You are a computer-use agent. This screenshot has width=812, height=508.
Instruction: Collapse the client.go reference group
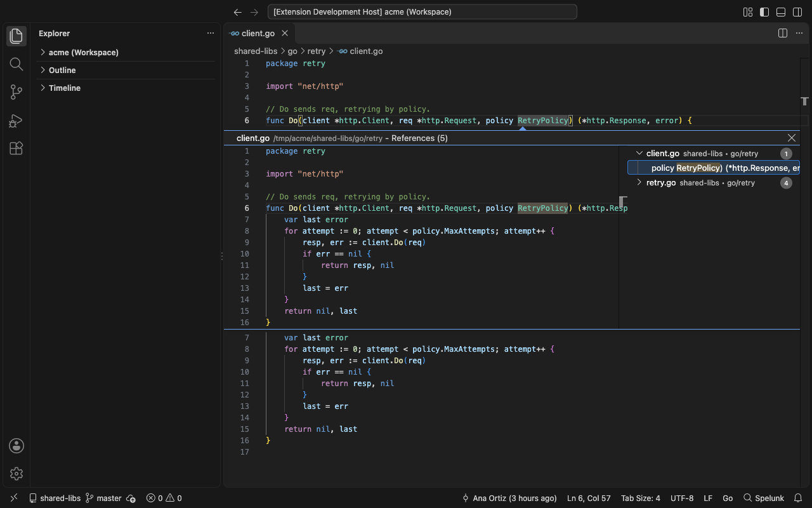pyautogui.click(x=639, y=154)
